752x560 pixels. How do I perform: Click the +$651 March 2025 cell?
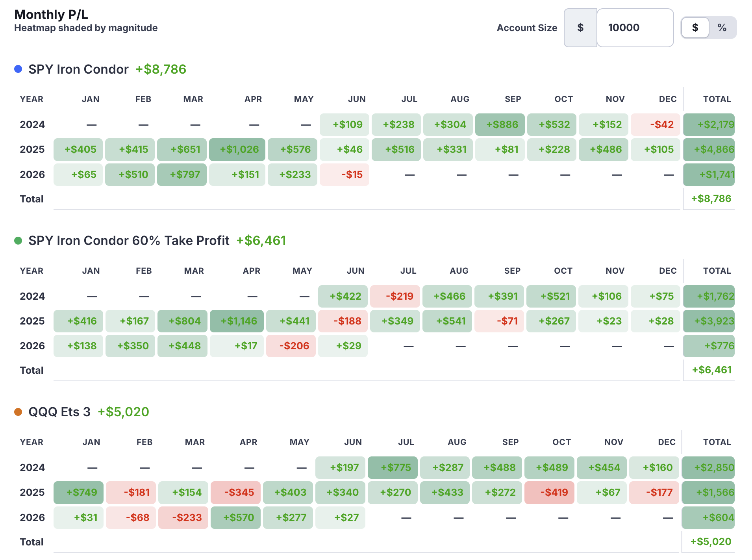[182, 149]
